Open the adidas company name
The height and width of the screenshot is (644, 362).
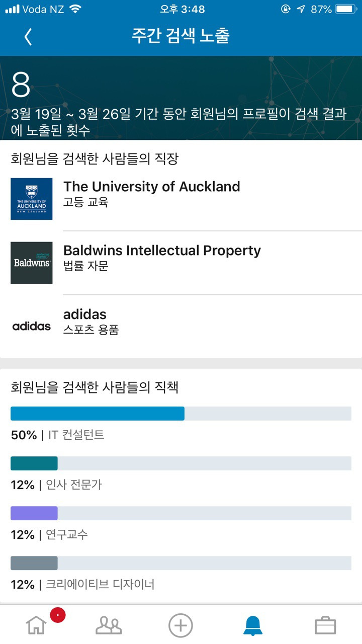85,314
